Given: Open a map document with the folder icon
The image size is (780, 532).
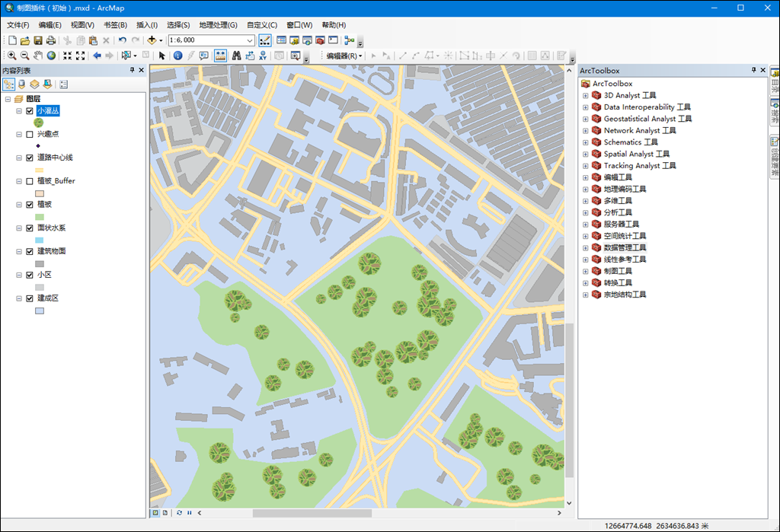Looking at the screenshot, I should pos(25,40).
